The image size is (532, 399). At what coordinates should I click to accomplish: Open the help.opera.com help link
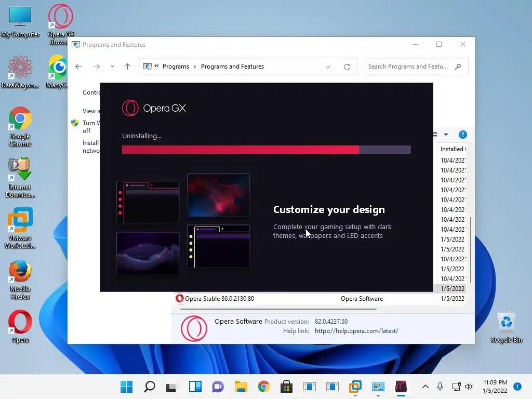pyautogui.click(x=356, y=331)
